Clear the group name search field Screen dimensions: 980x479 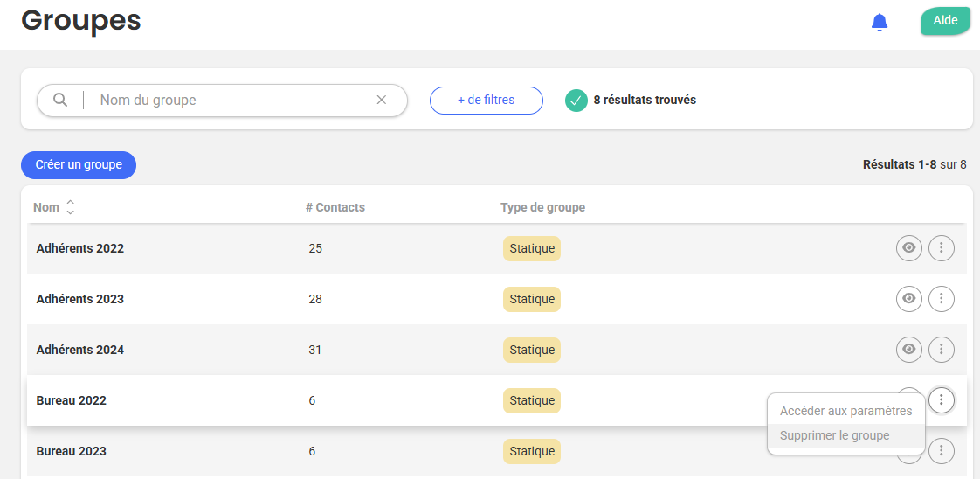[x=381, y=100]
